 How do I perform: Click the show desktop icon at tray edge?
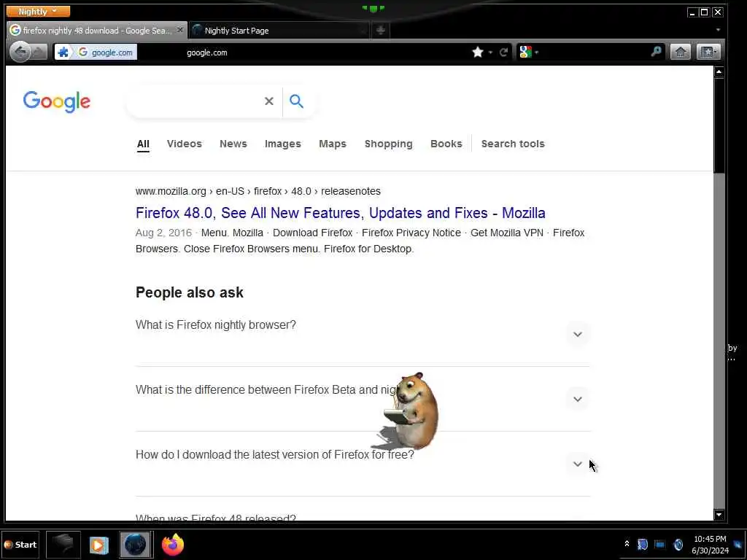coord(738,544)
